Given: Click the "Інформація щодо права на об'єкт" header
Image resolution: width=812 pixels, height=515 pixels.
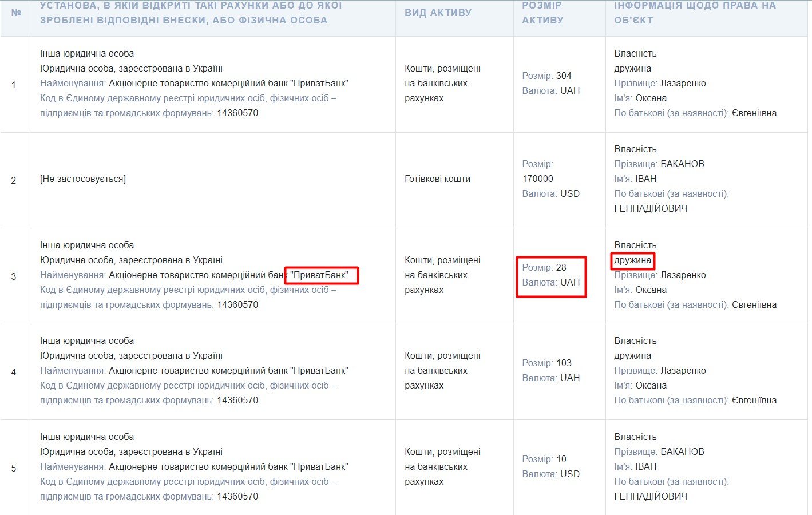Looking at the screenshot, I should [695, 13].
